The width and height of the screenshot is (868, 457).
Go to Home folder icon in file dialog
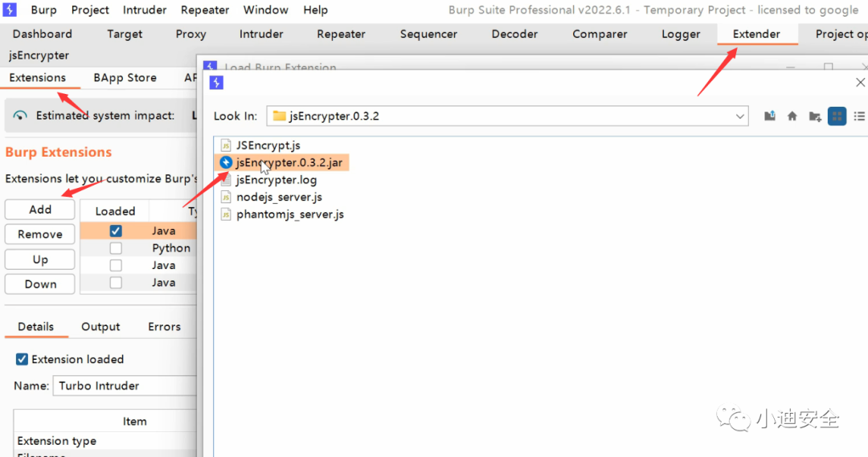coord(792,116)
